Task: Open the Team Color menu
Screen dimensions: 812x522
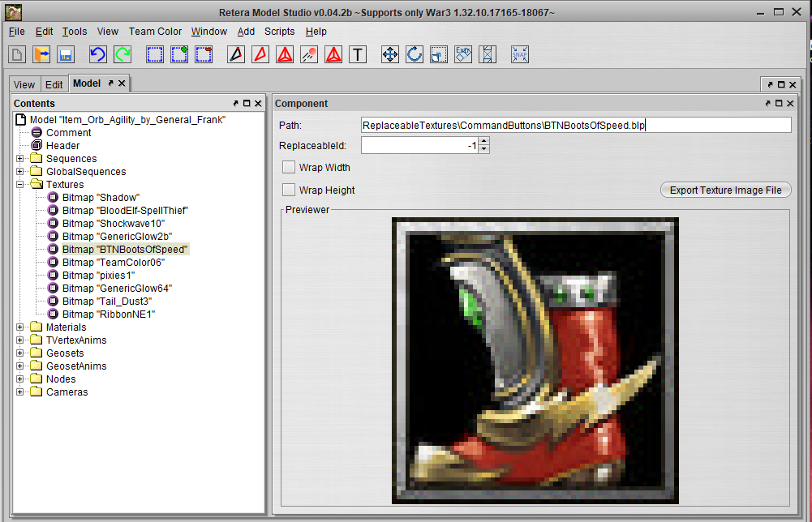Action: tap(156, 32)
